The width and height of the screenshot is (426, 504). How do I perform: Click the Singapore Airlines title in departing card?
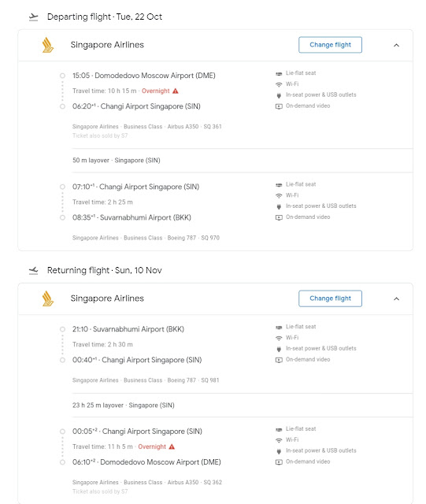[x=107, y=45]
